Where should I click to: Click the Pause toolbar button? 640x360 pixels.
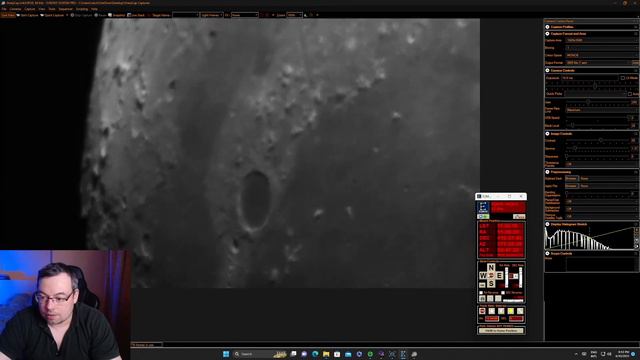(x=100, y=15)
